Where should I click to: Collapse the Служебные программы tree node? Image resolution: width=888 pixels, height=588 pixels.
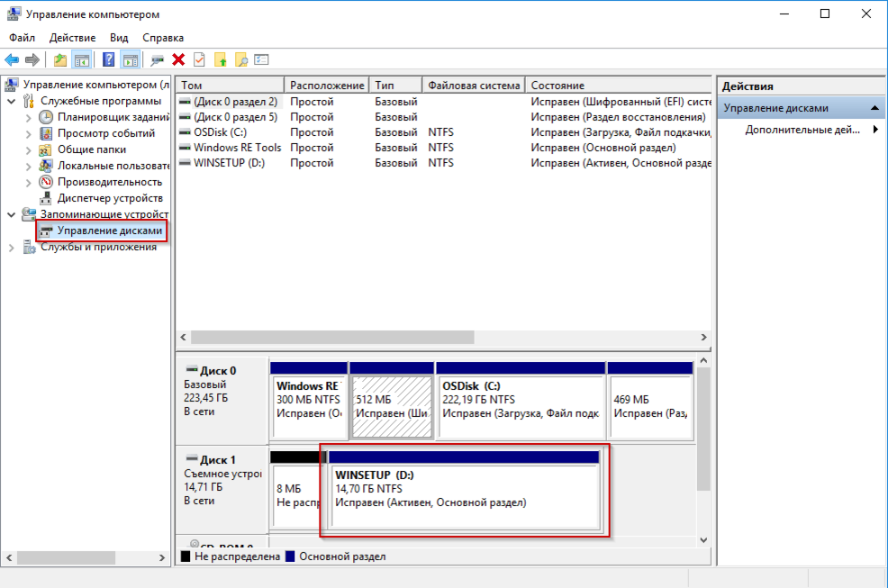point(12,102)
